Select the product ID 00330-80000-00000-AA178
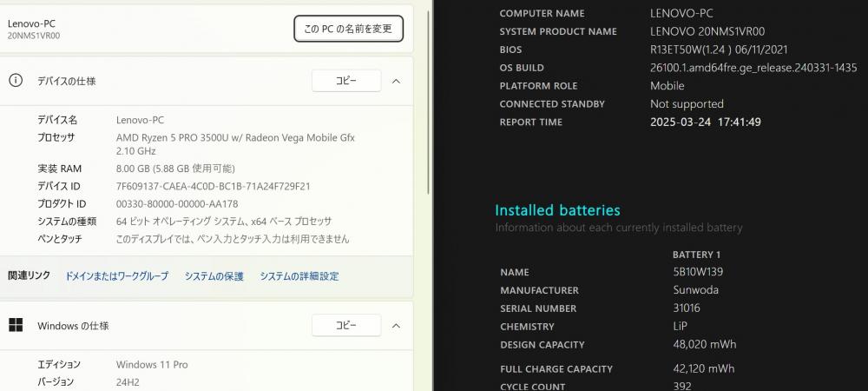The width and height of the screenshot is (868, 391). (x=177, y=204)
